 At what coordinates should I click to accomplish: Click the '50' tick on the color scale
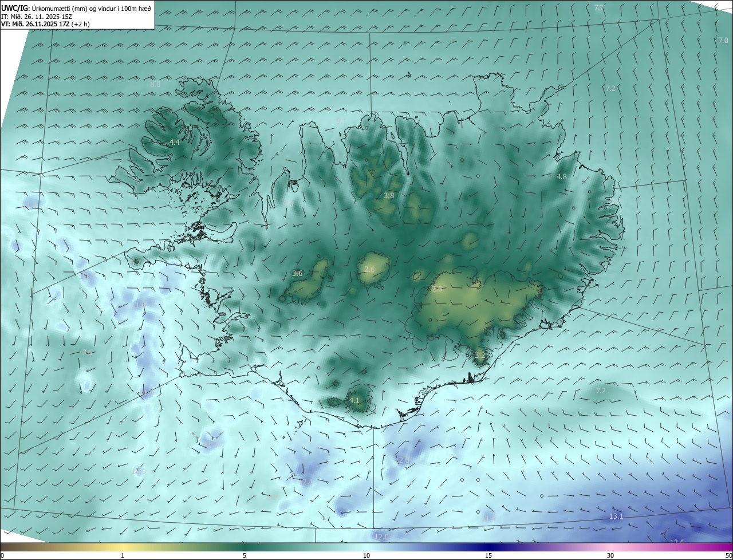coord(728,555)
